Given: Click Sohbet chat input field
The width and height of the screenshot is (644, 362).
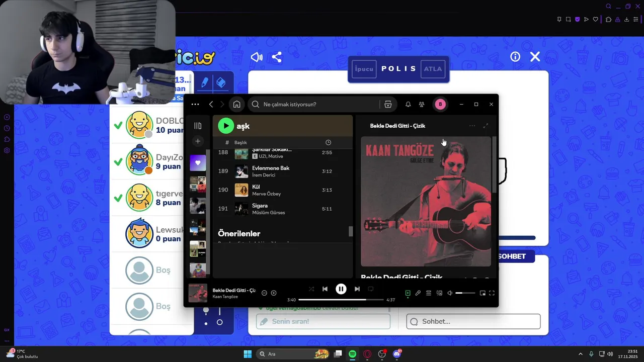Looking at the screenshot, I should (x=473, y=321).
